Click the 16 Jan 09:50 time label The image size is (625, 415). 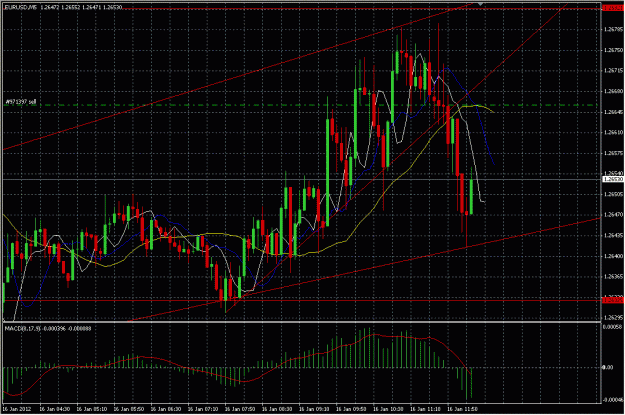[351, 409]
